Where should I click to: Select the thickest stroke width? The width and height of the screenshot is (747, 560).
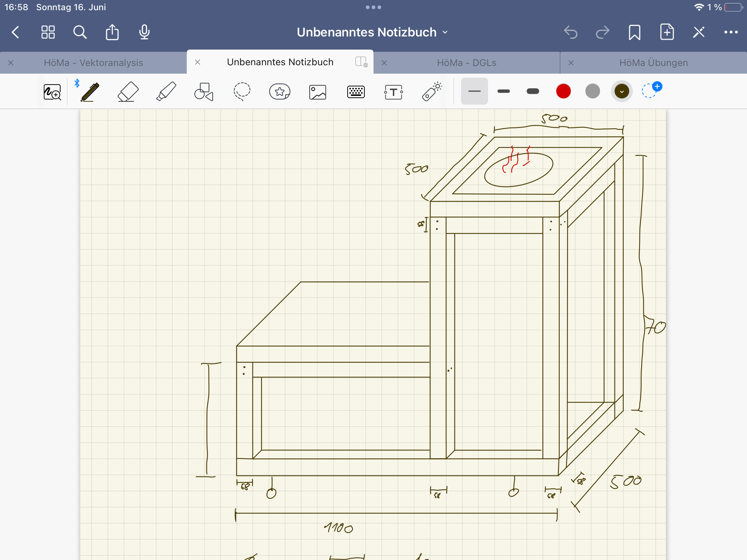(533, 91)
